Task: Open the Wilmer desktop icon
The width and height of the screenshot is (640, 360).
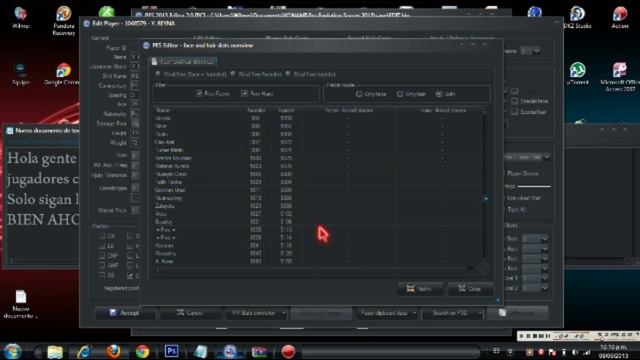Action: pyautogui.click(x=20, y=18)
